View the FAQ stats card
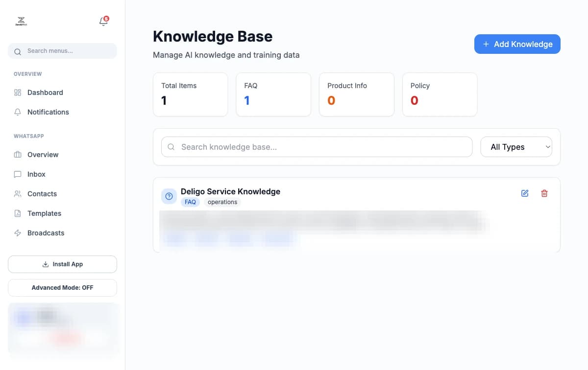The height and width of the screenshot is (370, 588). 273,94
